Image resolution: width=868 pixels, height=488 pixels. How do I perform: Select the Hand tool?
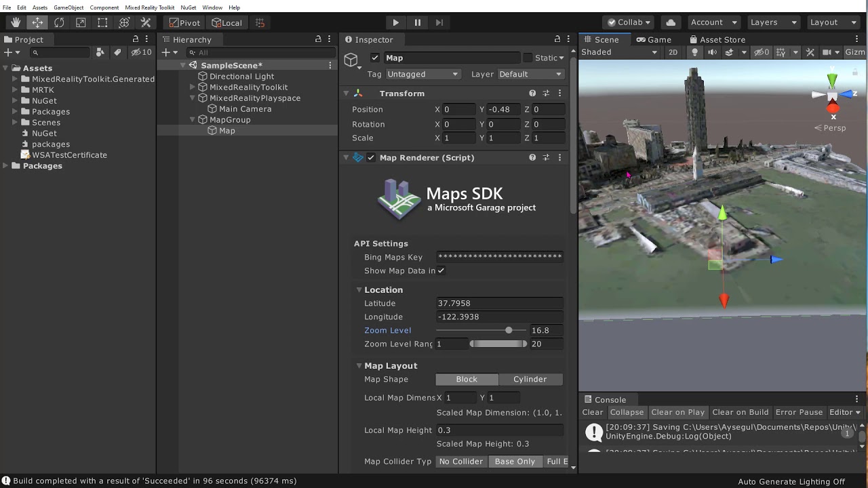click(16, 22)
